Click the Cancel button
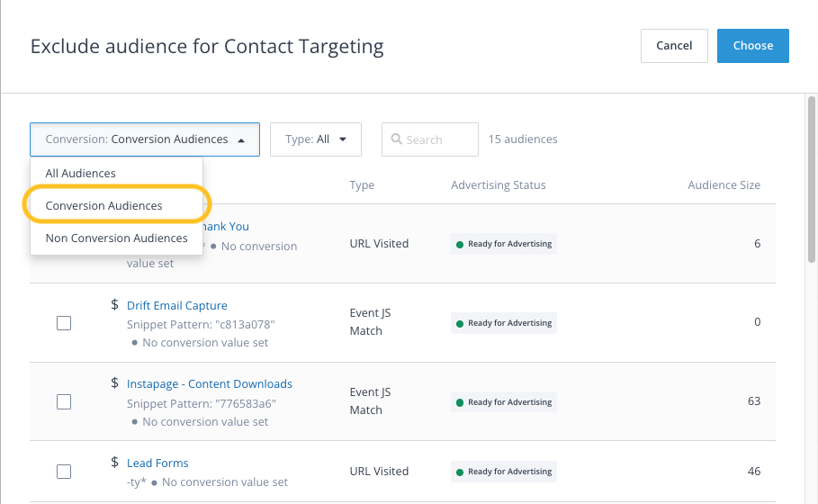 click(x=674, y=46)
